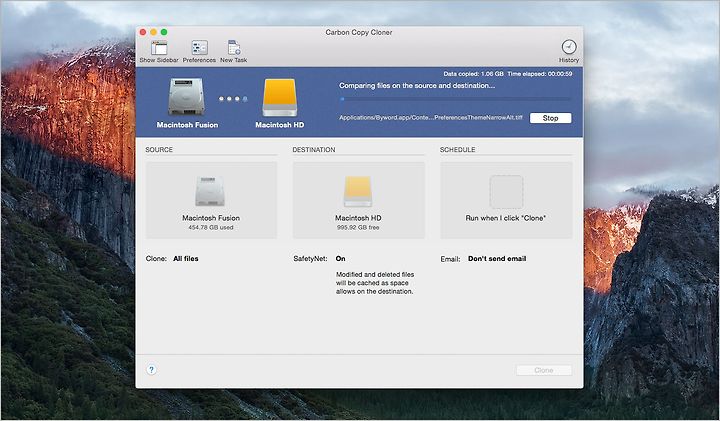The height and width of the screenshot is (421, 720).
Task: Click the Comparing files on the source status text
Action: pos(417,85)
